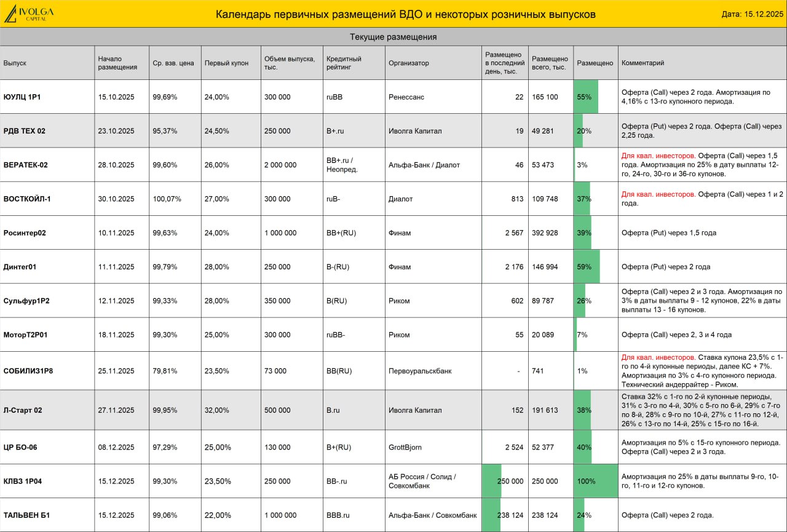787x532 pixels.
Task: Select the ЦР БО-06 issue name
Action: [x=20, y=447]
